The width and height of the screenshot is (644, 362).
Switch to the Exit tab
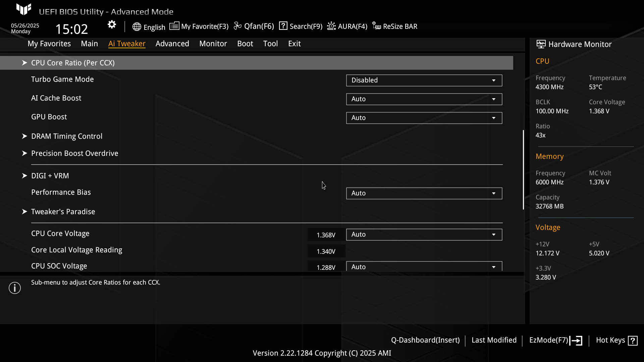pyautogui.click(x=294, y=44)
